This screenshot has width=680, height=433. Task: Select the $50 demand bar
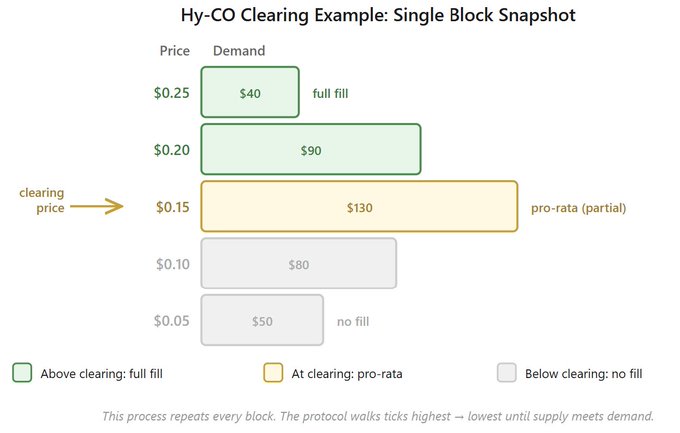point(262,321)
